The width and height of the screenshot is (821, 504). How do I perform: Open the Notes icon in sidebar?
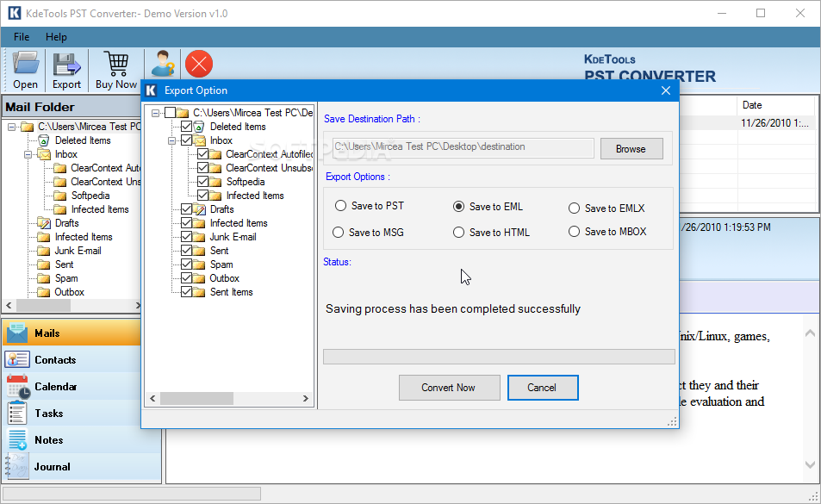click(x=17, y=439)
